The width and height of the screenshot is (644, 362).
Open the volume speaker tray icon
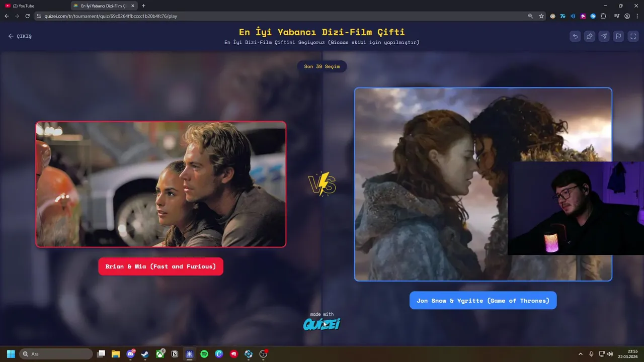[x=610, y=354]
